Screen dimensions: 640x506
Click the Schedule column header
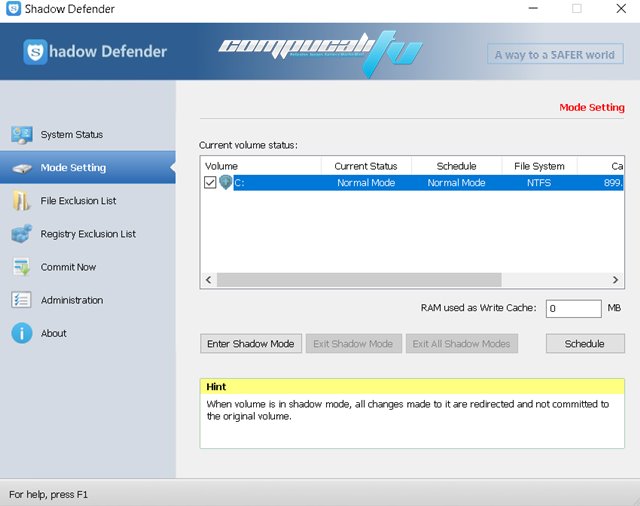click(456, 166)
